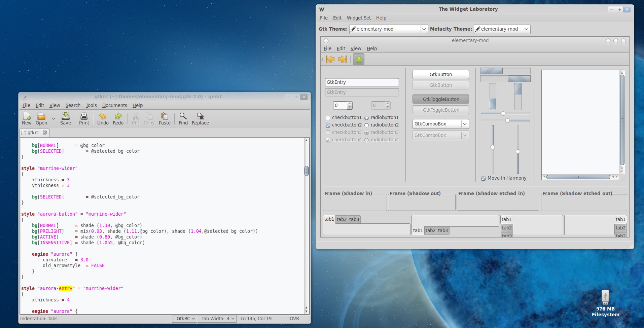Click the back arrow icon in Widget Laboratory preview
Image resolution: width=644 pixels, height=328 pixels.
[x=330, y=59]
